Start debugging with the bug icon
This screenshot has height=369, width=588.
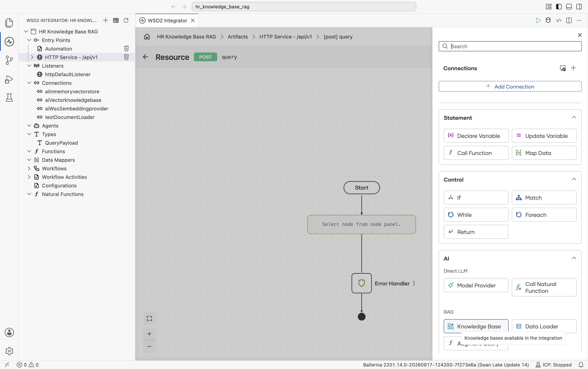pos(548,20)
